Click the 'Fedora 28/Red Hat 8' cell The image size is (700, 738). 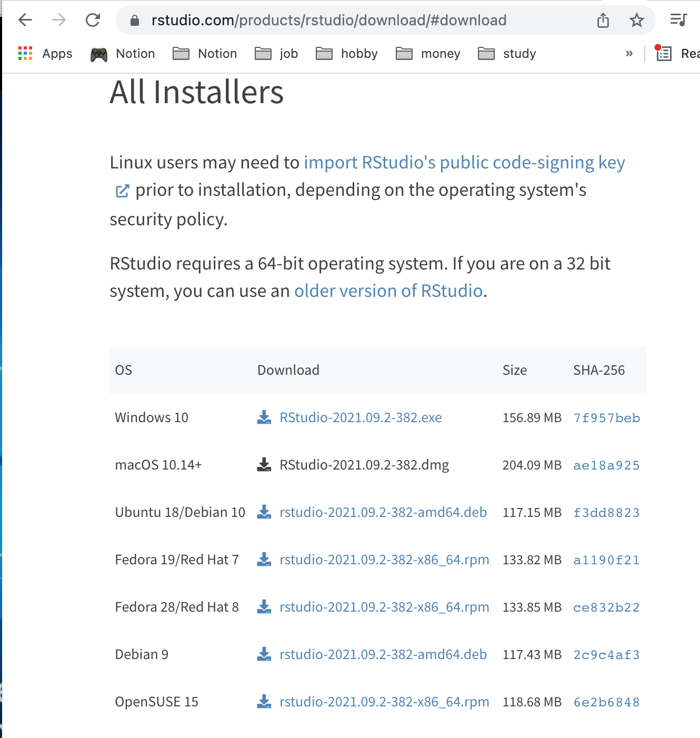177,607
